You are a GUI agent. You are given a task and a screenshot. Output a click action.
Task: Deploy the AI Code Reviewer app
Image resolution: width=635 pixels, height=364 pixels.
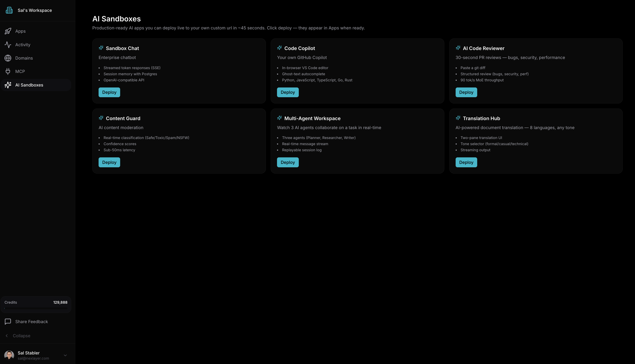click(466, 92)
